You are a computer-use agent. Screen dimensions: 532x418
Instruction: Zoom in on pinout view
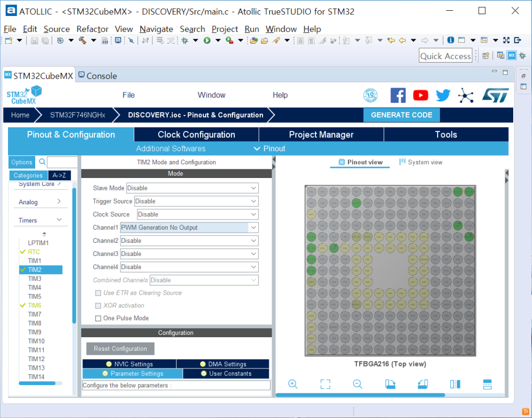293,384
